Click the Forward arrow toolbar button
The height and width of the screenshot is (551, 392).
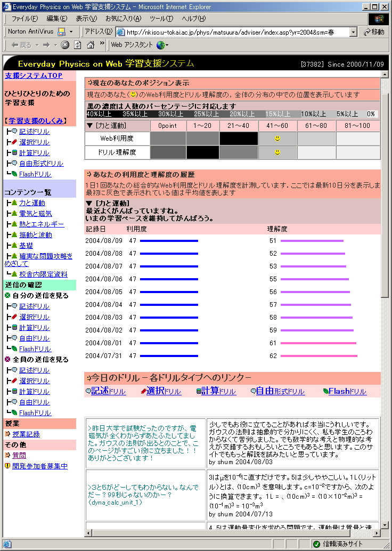coord(46,45)
